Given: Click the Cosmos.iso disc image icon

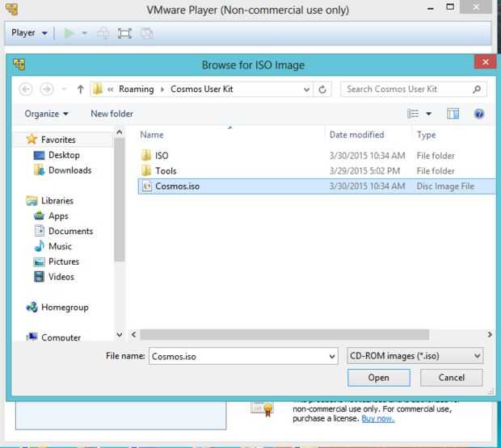Looking at the screenshot, I should 146,186.
